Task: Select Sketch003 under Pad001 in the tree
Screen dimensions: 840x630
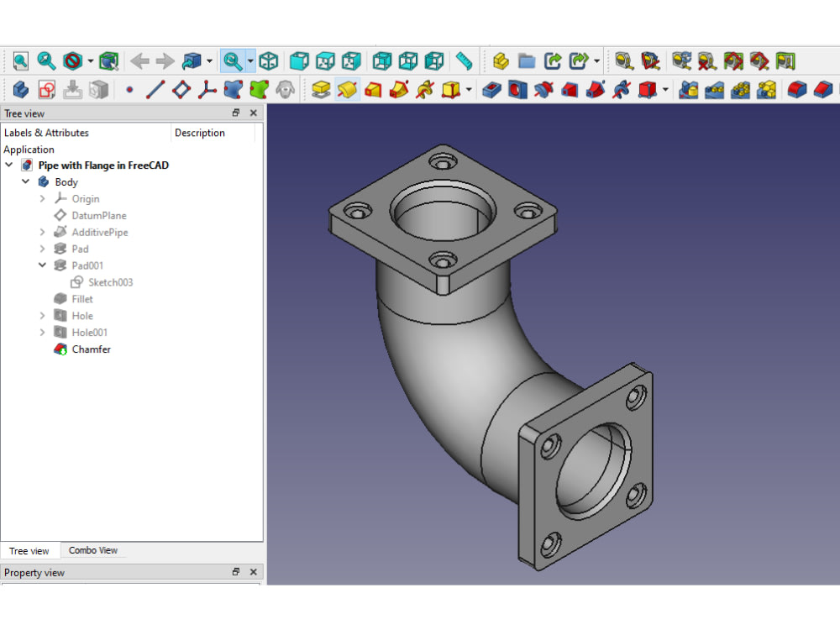Action: pyautogui.click(x=109, y=282)
